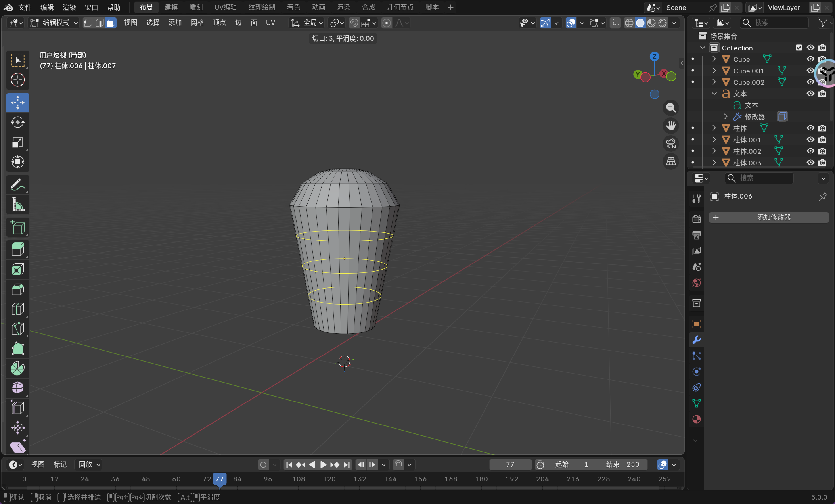Select the Move tool in toolbar
Image resolution: width=835 pixels, height=504 pixels.
[x=17, y=103]
